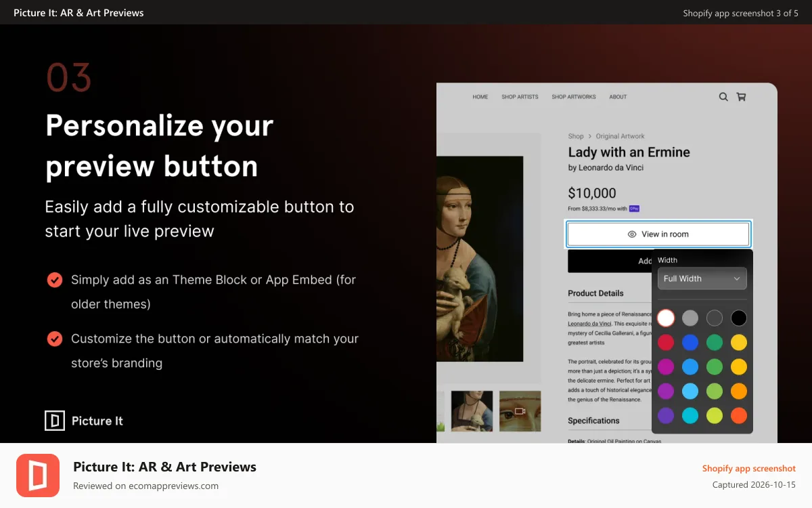Select the deep indigo swatch in the bottom row
Viewport: 812px width, 508px height.
click(x=666, y=415)
